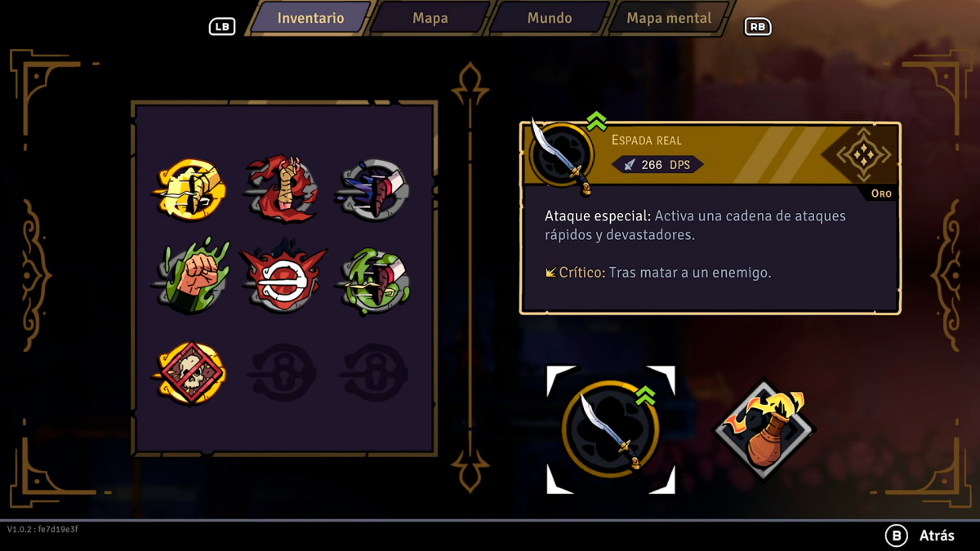
Task: Select the last empty amulet slot
Action: tap(374, 372)
